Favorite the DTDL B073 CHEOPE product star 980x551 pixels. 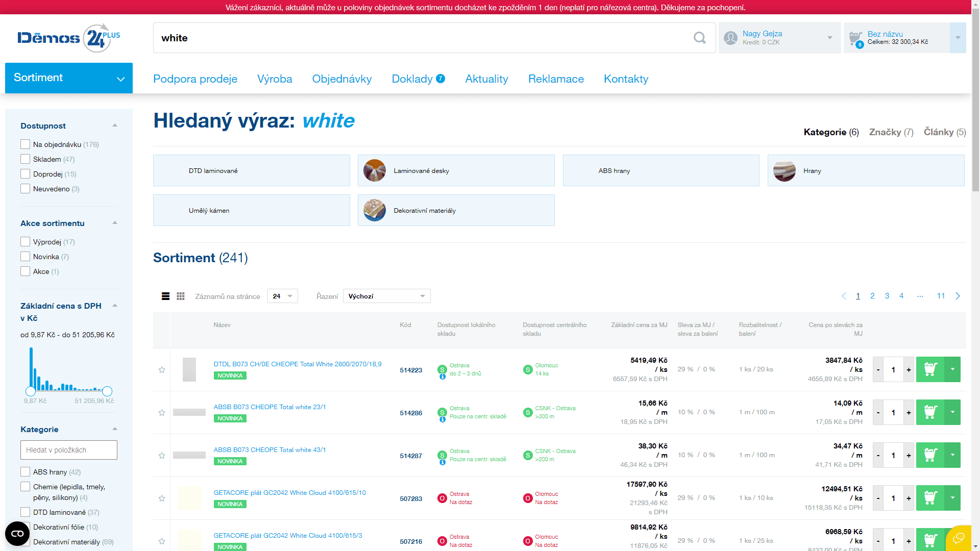click(x=162, y=370)
